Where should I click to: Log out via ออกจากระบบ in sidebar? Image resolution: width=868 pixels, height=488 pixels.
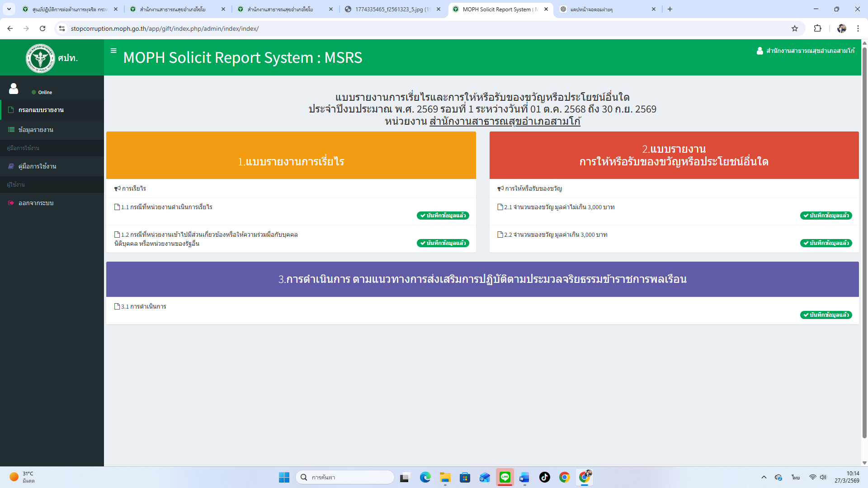(x=36, y=203)
